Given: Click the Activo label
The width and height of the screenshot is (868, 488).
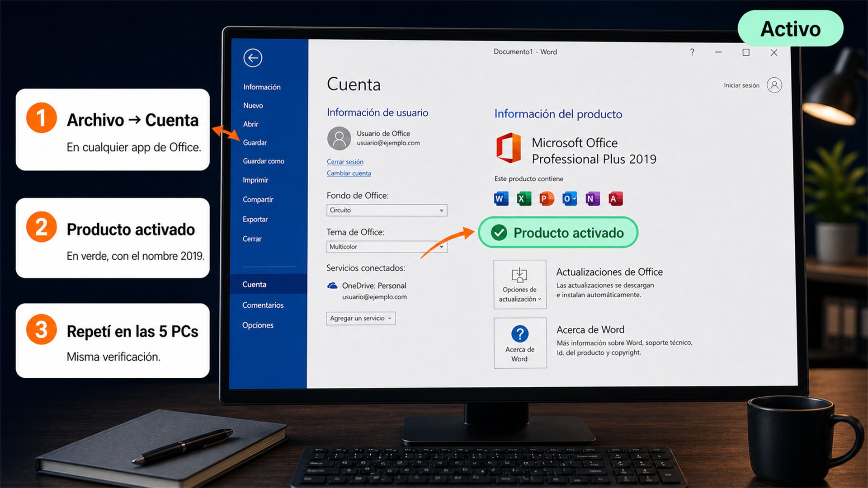Looking at the screenshot, I should [790, 29].
